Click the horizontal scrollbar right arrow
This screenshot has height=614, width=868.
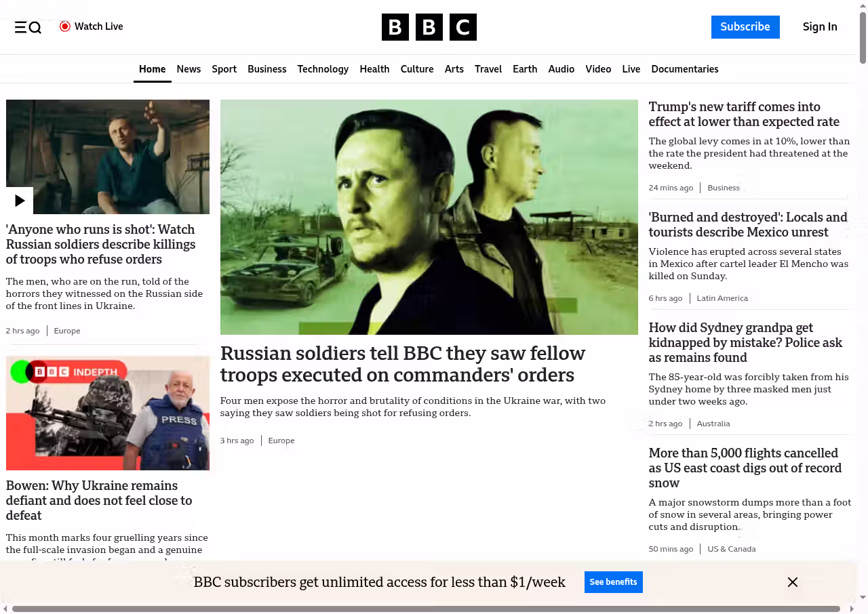[x=852, y=609]
